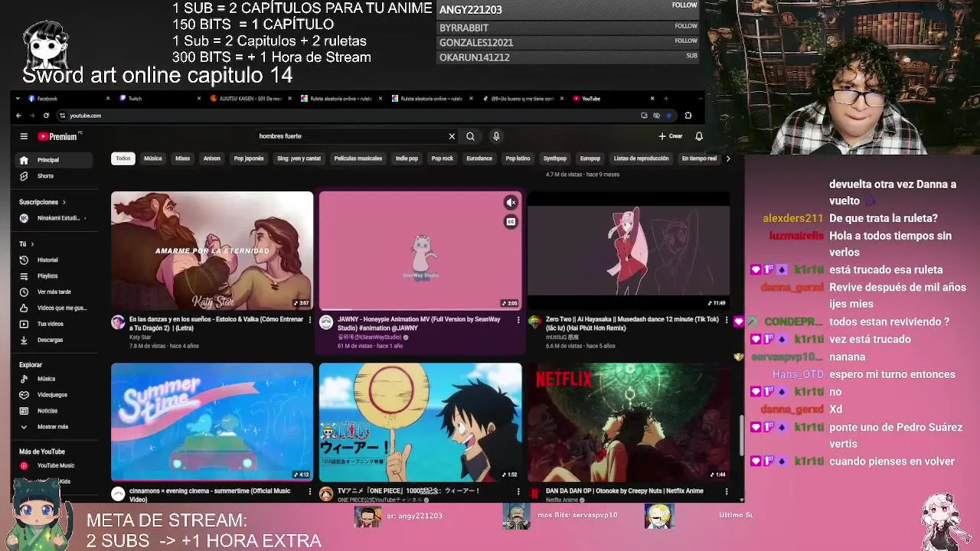Switch to the JUJUTSU KAISEN tab

[x=250, y=99]
